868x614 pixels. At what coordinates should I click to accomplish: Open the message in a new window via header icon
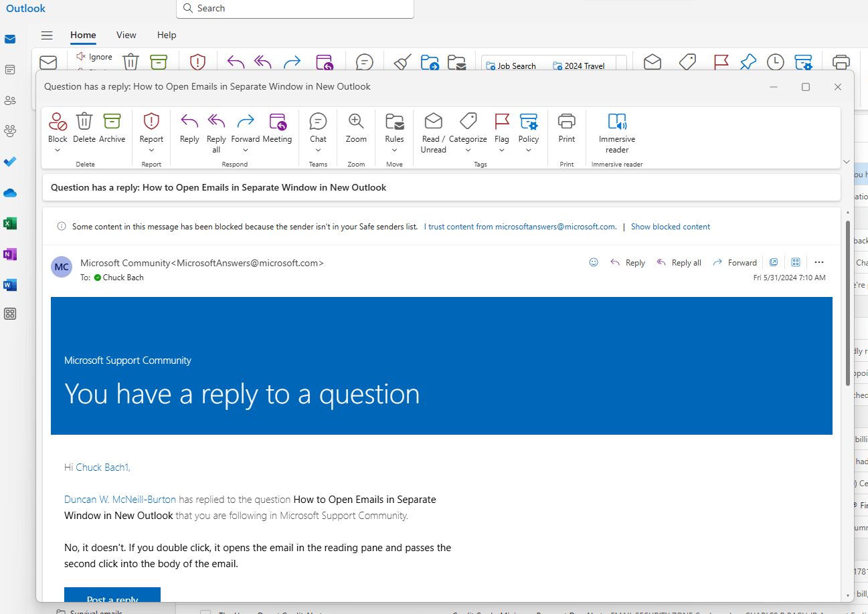[x=774, y=262]
